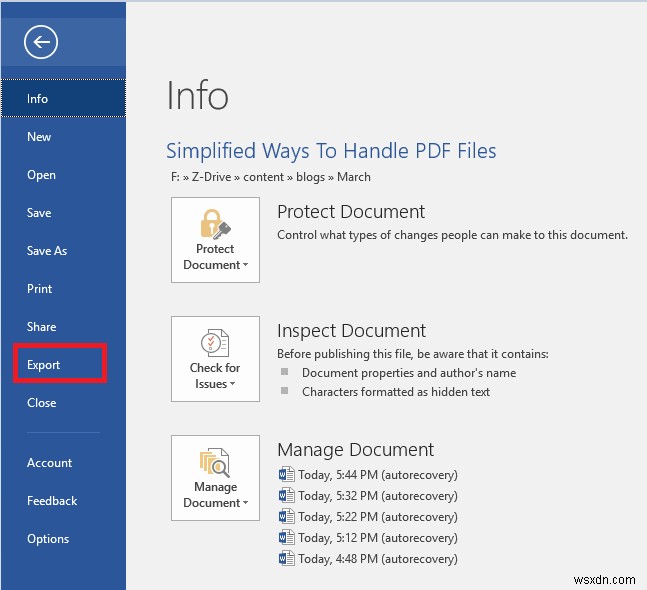
Task: Click 'Before publishing this file' notice
Action: tap(413, 354)
